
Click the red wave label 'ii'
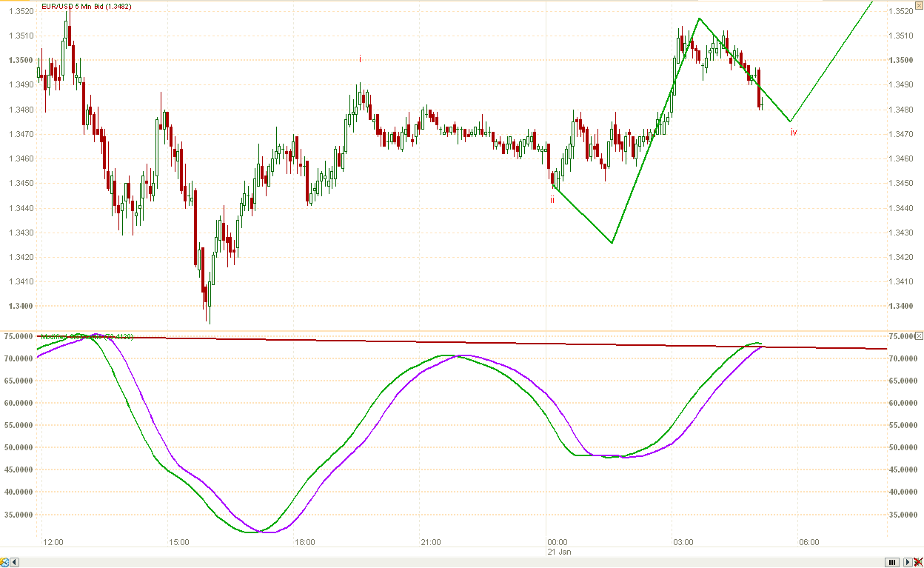coord(552,200)
